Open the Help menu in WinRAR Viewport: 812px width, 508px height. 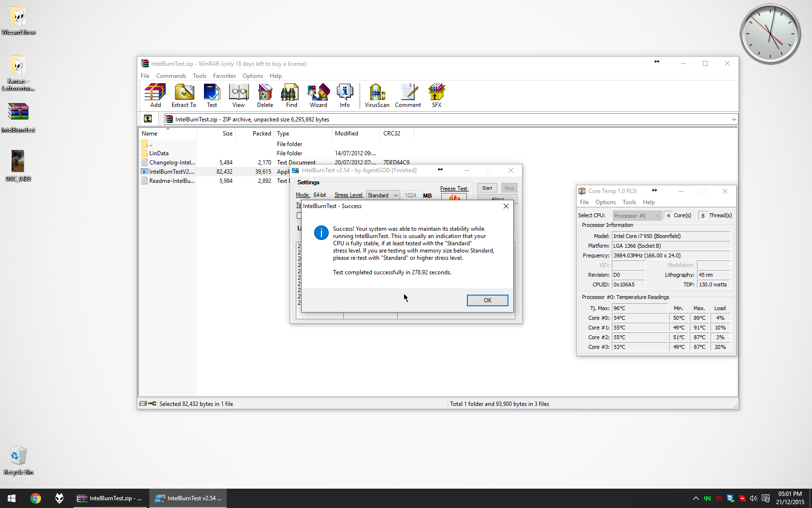pyautogui.click(x=275, y=76)
